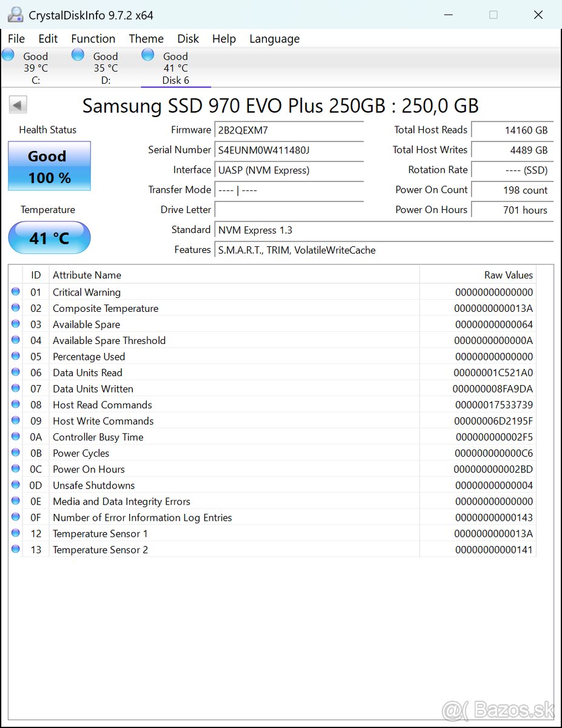Image resolution: width=562 pixels, height=728 pixels.
Task: Click the back arrow to view previous disk
Action: coord(18,104)
